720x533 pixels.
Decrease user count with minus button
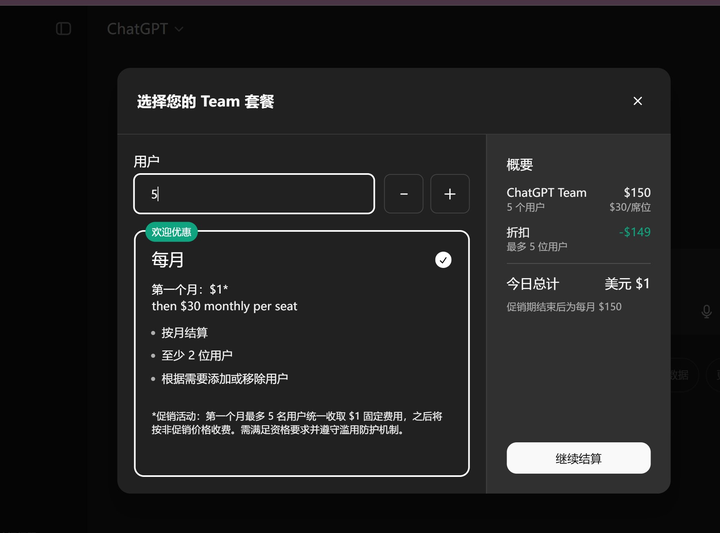pyautogui.click(x=404, y=194)
